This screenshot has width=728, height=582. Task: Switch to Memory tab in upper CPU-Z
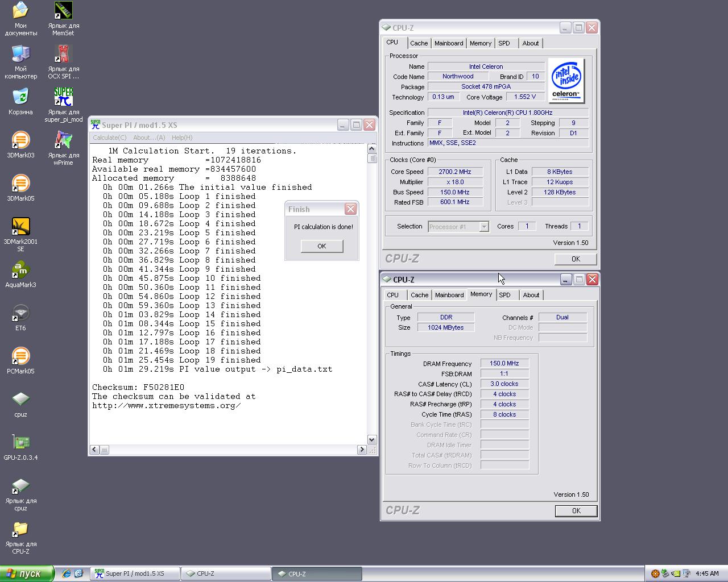click(x=481, y=43)
